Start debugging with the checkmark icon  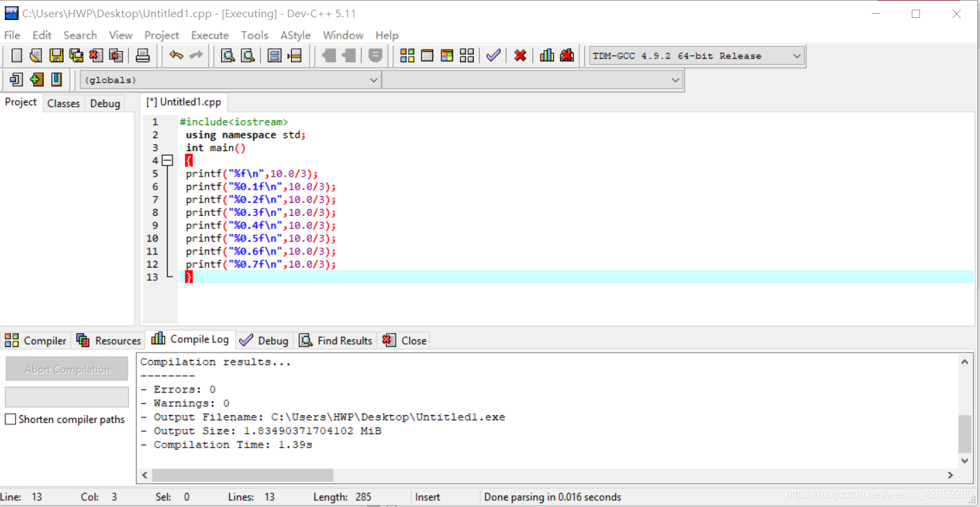pyautogui.click(x=492, y=55)
